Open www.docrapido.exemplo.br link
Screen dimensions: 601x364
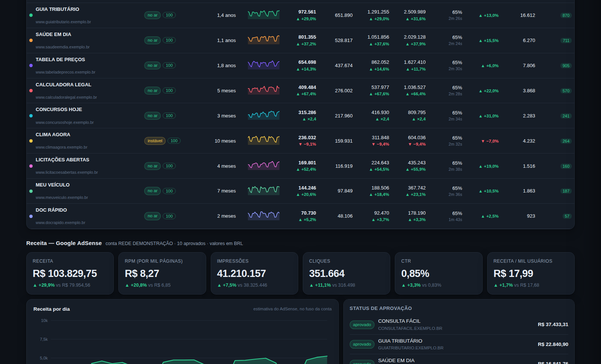pos(60,223)
